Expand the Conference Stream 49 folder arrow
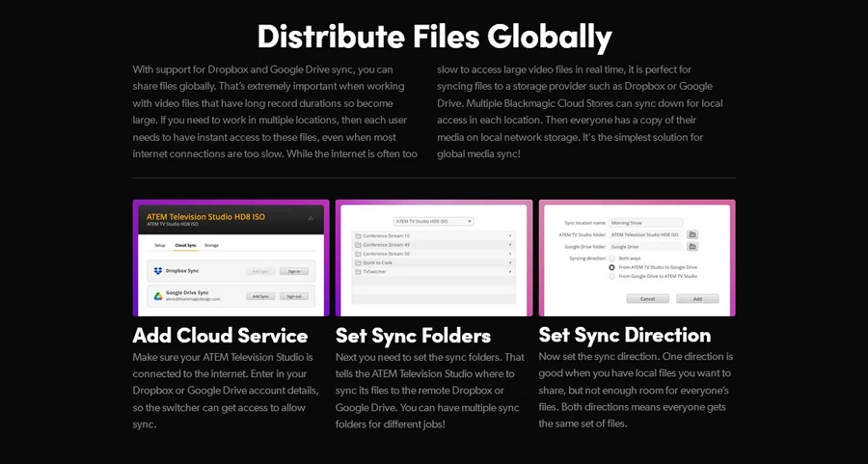 click(508, 245)
